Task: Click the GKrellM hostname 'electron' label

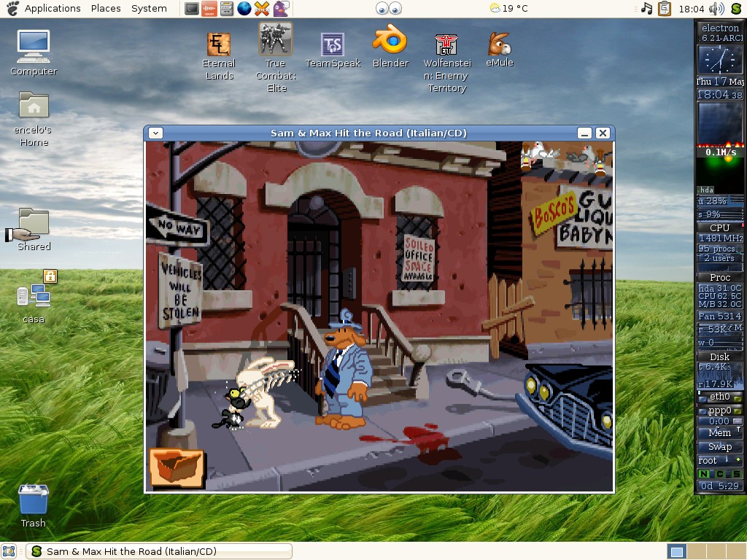Action: pyautogui.click(x=720, y=28)
